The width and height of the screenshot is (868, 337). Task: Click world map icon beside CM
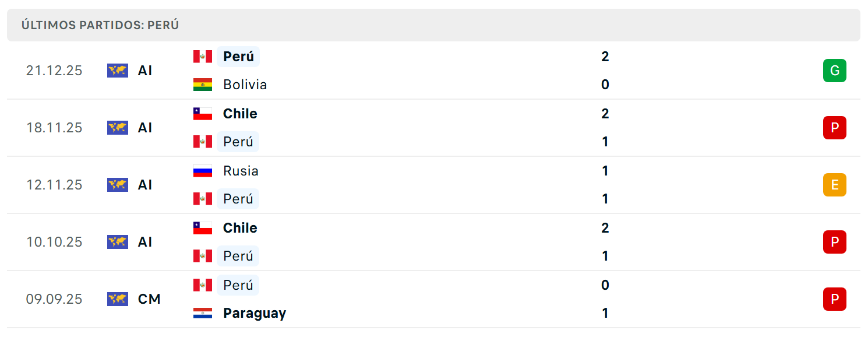click(118, 299)
